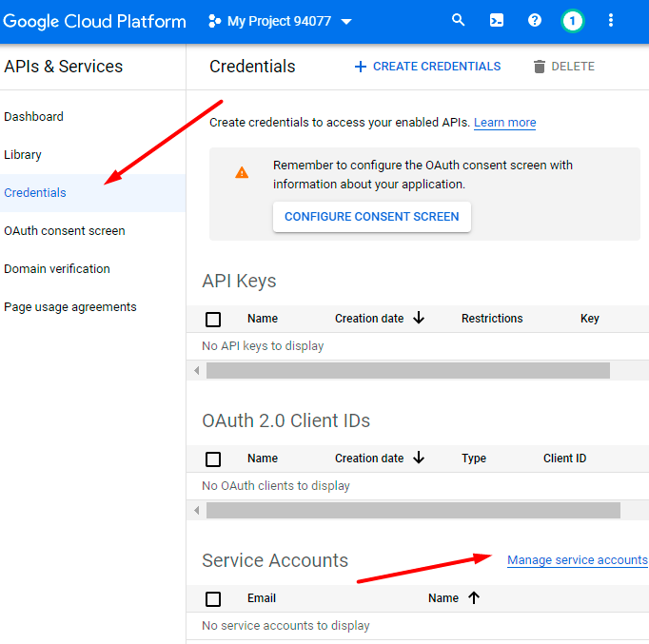Go to OAuth consent screen in sidebar
Image resolution: width=649 pixels, height=644 pixels.
(x=65, y=231)
